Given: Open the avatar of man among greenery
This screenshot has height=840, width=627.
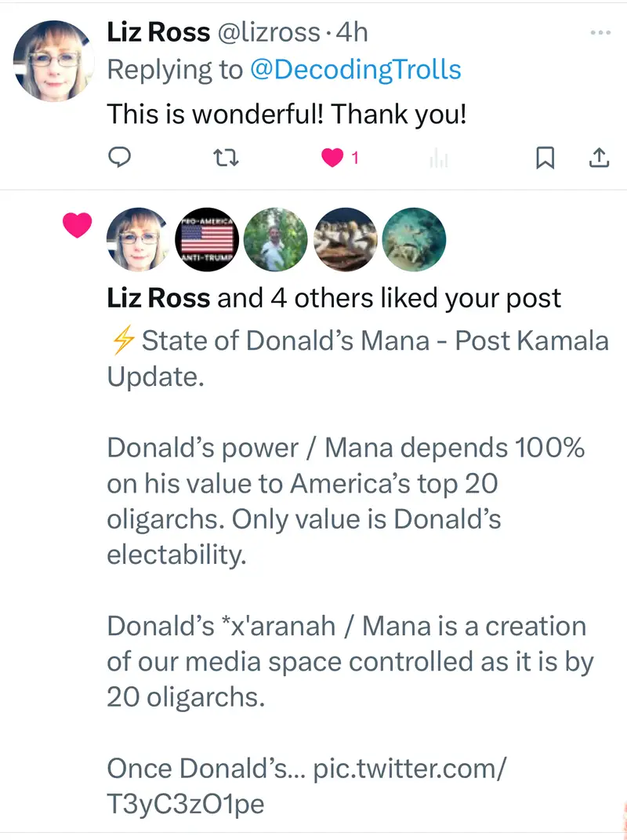Looking at the screenshot, I should click(275, 239).
